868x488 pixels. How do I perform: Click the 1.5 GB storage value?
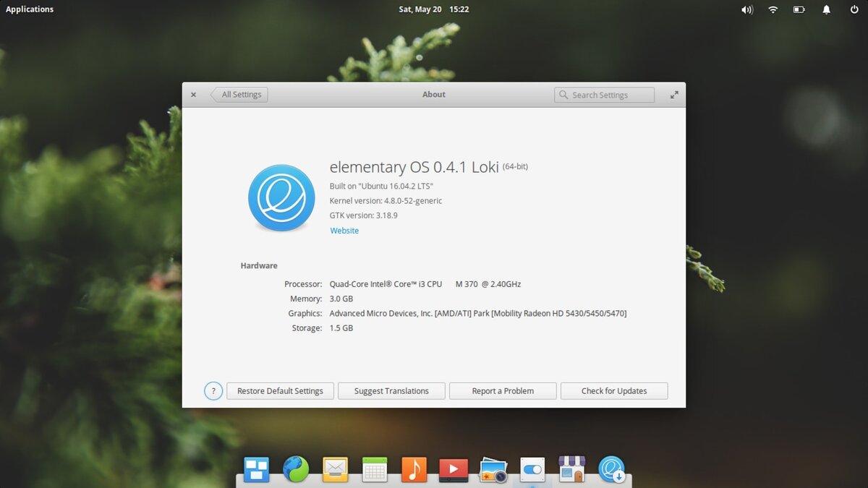[341, 328]
